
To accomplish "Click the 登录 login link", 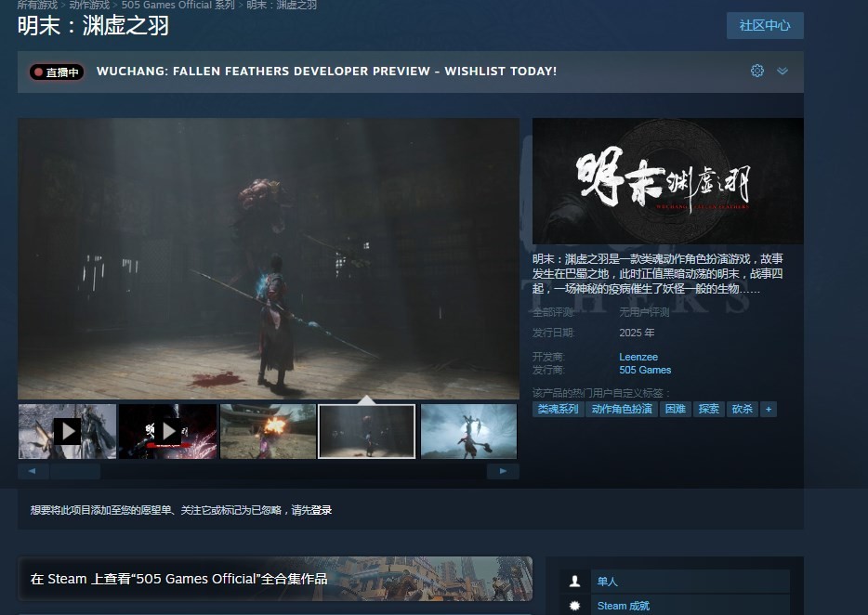I will click(322, 510).
